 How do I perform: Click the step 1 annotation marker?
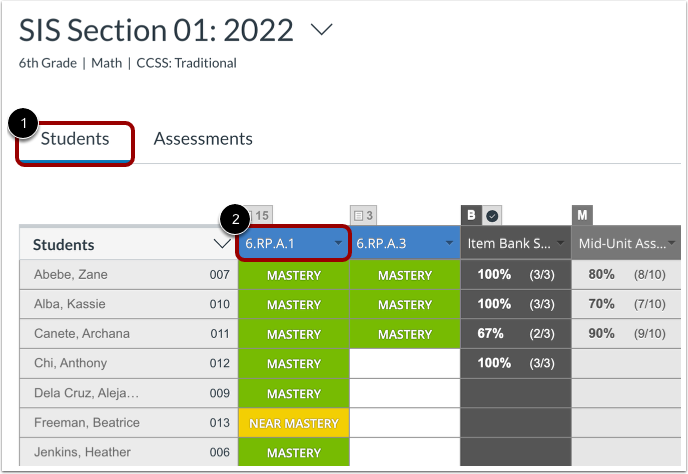[22, 124]
